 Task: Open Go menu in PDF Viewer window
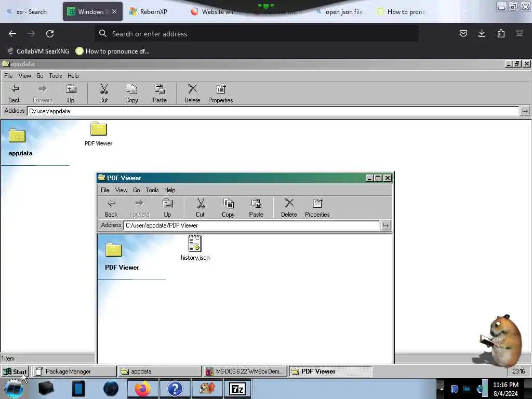point(137,190)
